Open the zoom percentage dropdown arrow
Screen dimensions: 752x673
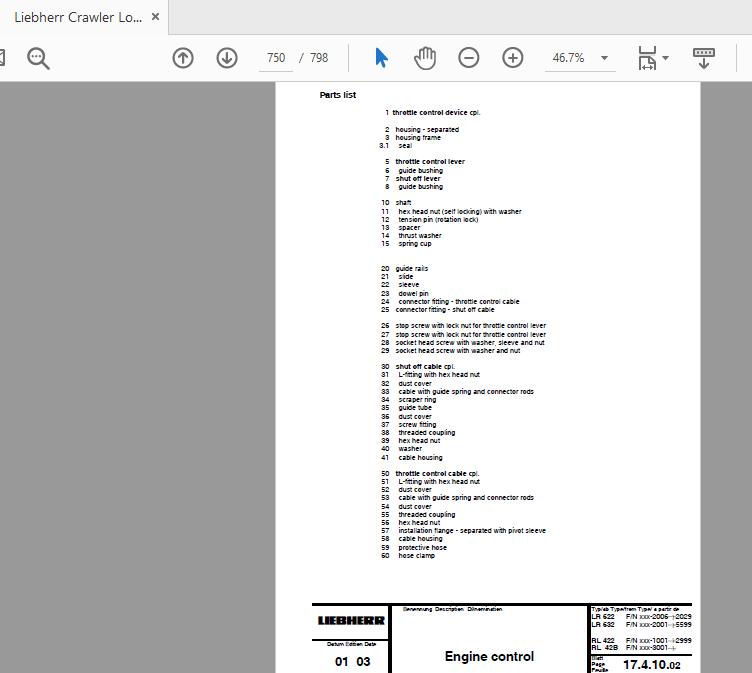pos(604,58)
